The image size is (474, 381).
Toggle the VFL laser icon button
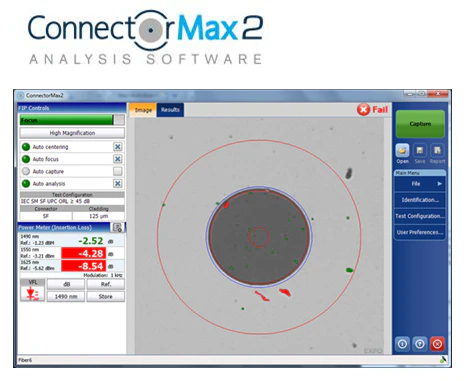32,294
